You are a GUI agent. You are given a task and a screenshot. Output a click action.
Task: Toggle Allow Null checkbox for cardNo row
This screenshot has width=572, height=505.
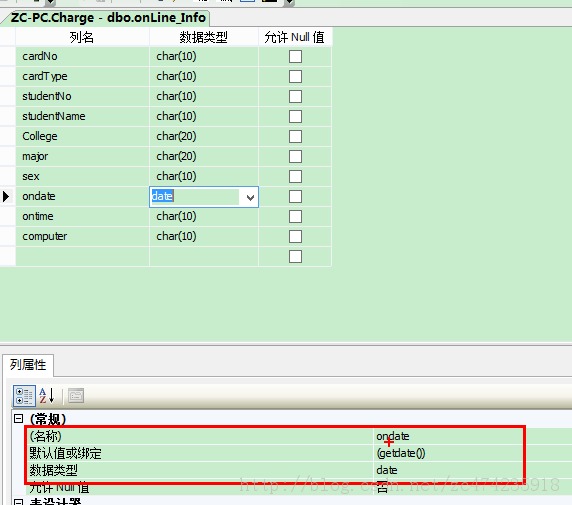click(295, 57)
